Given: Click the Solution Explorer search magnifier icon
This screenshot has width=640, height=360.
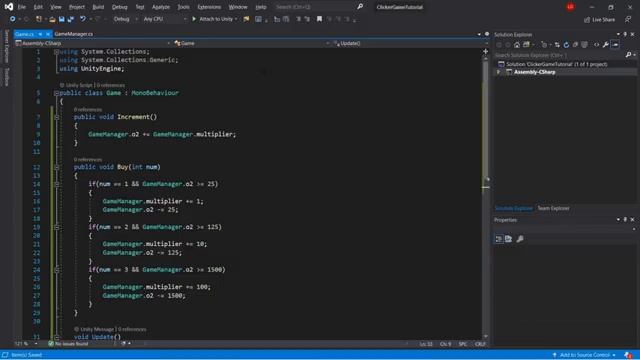Looking at the screenshot, I should tap(629, 55).
